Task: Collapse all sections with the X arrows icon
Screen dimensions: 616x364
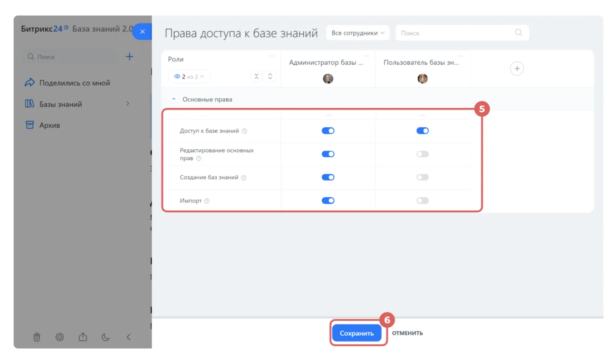Action: click(x=256, y=76)
